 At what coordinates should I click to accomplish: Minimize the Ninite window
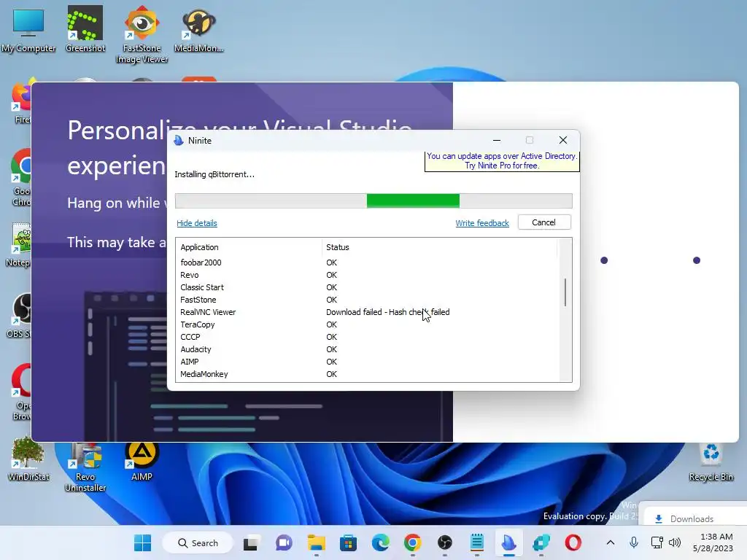[496, 140]
